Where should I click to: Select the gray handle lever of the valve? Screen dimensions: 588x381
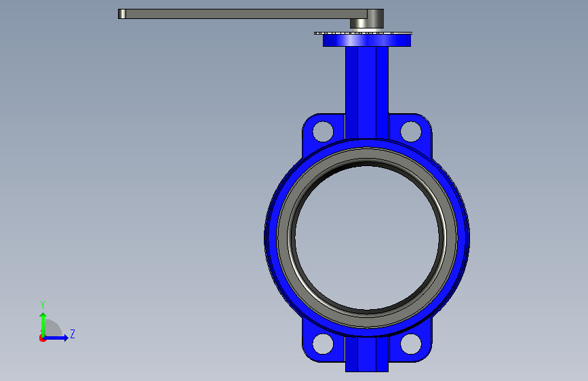point(243,14)
